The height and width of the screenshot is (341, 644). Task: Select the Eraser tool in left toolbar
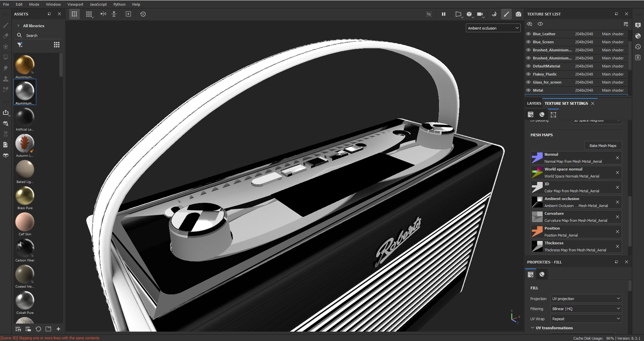[x=6, y=36]
